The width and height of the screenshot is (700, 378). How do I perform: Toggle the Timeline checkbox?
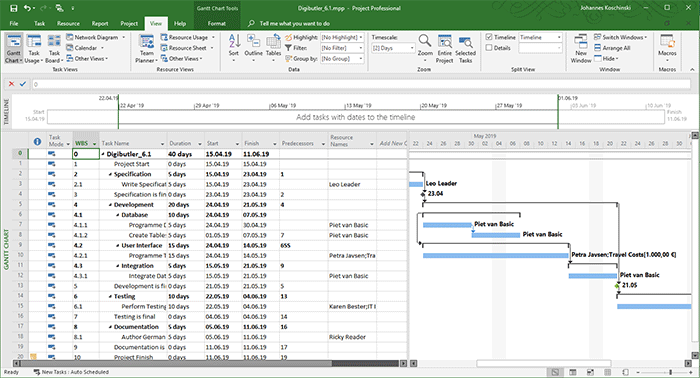point(489,37)
